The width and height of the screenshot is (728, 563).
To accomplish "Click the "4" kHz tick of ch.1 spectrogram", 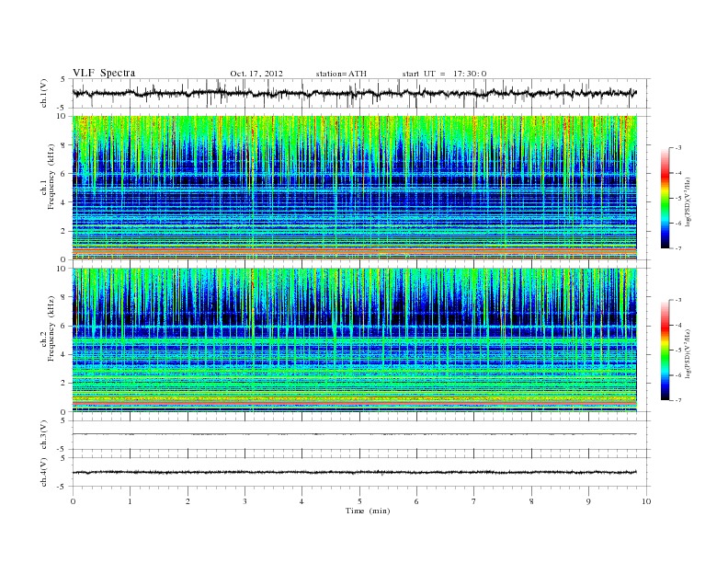I will (63, 202).
